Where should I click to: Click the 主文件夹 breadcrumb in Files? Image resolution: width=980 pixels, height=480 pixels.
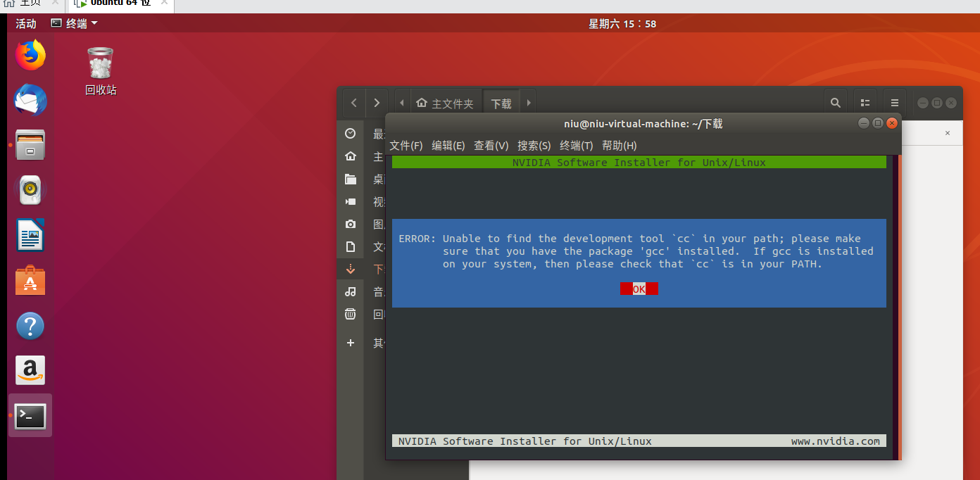pos(445,103)
